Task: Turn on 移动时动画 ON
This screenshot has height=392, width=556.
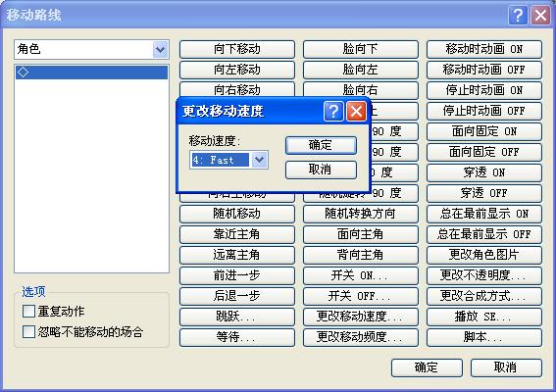Action: click(484, 49)
